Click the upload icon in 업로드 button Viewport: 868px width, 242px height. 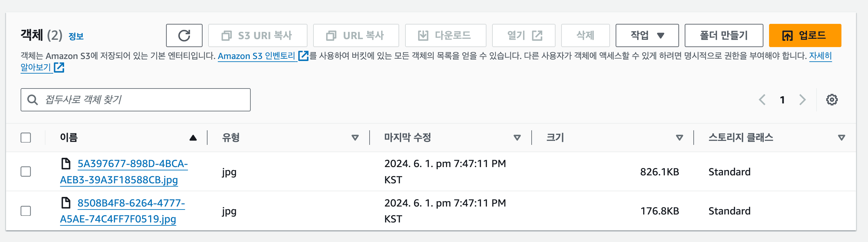787,35
